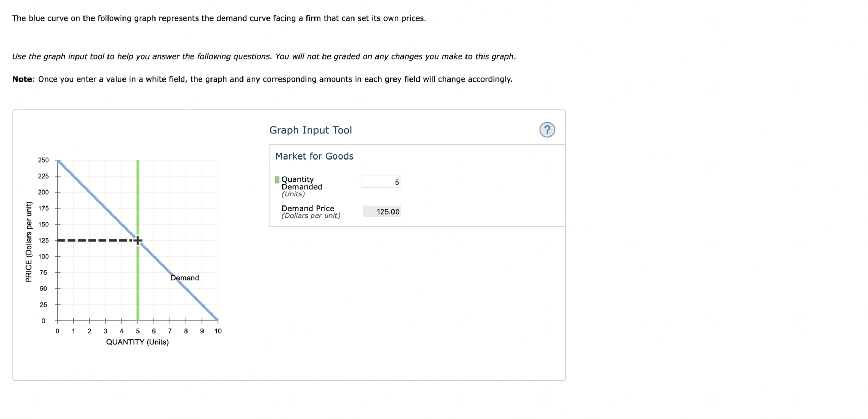Image resolution: width=868 pixels, height=419 pixels.
Task: Click the PRICE (Dollars per unit) axis title
Action: click(x=29, y=242)
